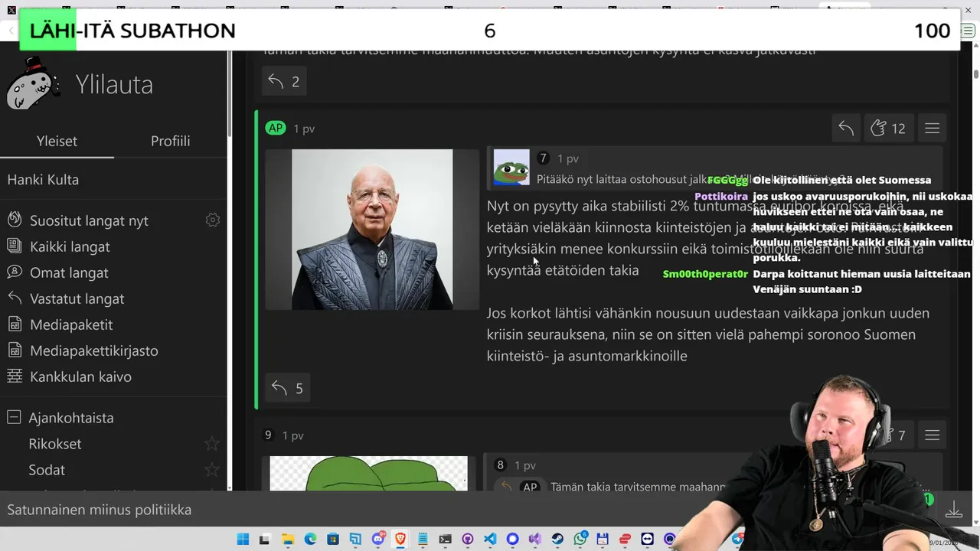
Task: Open post 9's hamburger menu
Action: 932,435
